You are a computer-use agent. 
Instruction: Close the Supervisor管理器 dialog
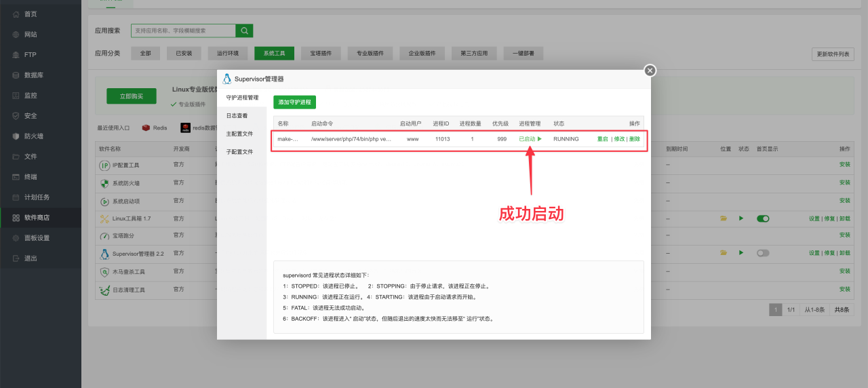click(x=650, y=71)
